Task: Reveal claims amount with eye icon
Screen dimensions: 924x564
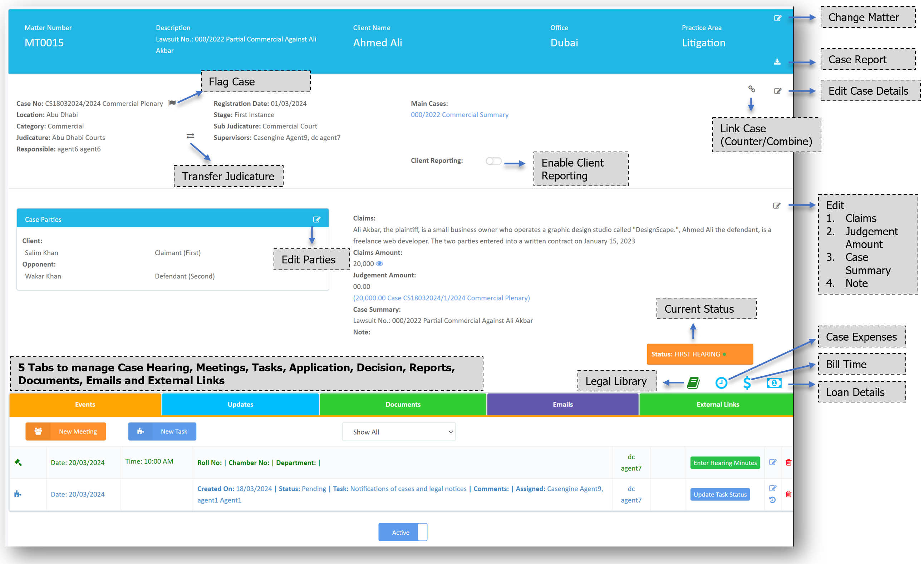Action: tap(379, 263)
